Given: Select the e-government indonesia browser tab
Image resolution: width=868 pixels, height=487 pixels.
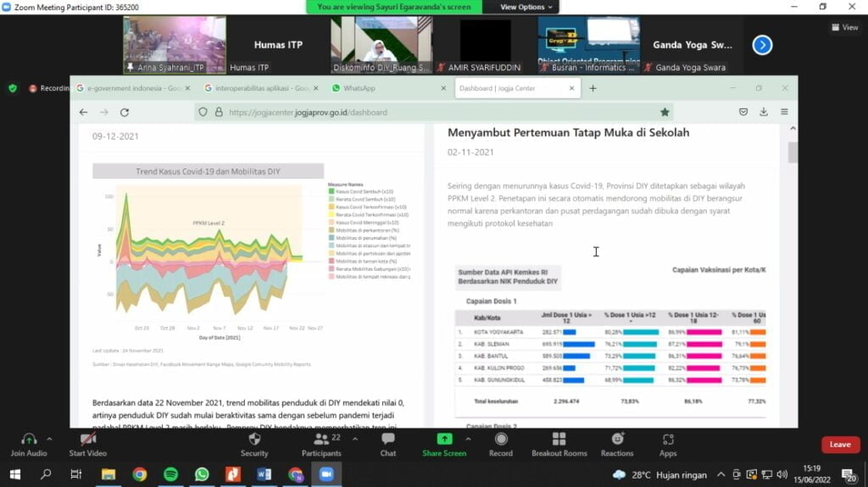Looking at the screenshot, I should (x=127, y=88).
